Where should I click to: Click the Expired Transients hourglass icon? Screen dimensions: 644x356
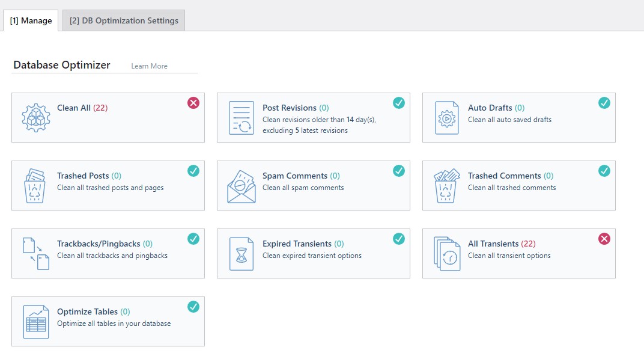click(241, 254)
